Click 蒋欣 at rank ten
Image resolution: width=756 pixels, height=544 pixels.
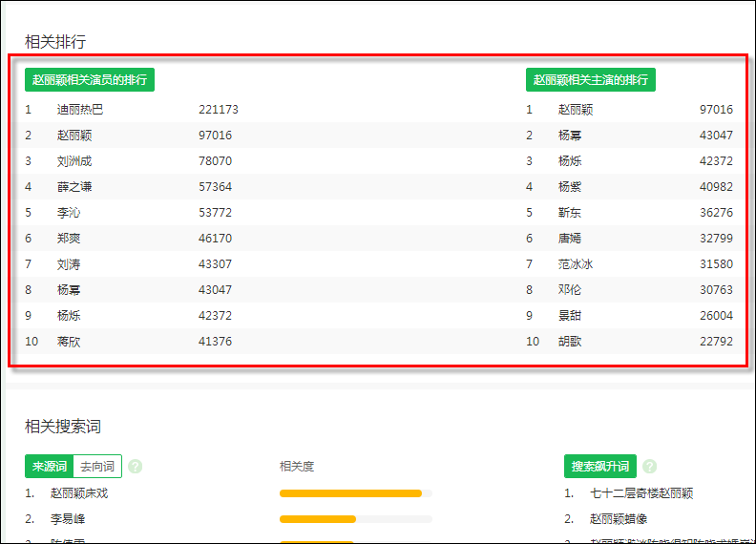tap(69, 342)
